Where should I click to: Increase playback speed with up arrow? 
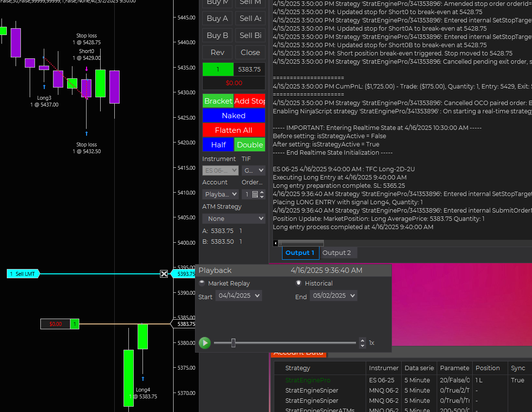tap(363, 340)
